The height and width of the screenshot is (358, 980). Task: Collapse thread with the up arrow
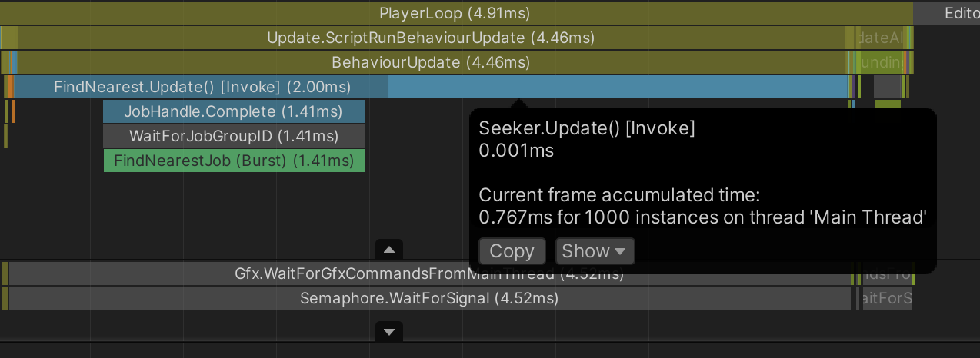pyautogui.click(x=389, y=250)
